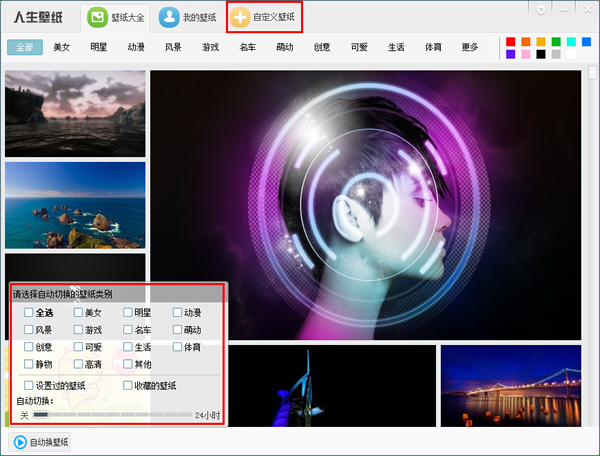Open settings via the gear icon
Screen dimensions: 600x456
tap(542, 9)
